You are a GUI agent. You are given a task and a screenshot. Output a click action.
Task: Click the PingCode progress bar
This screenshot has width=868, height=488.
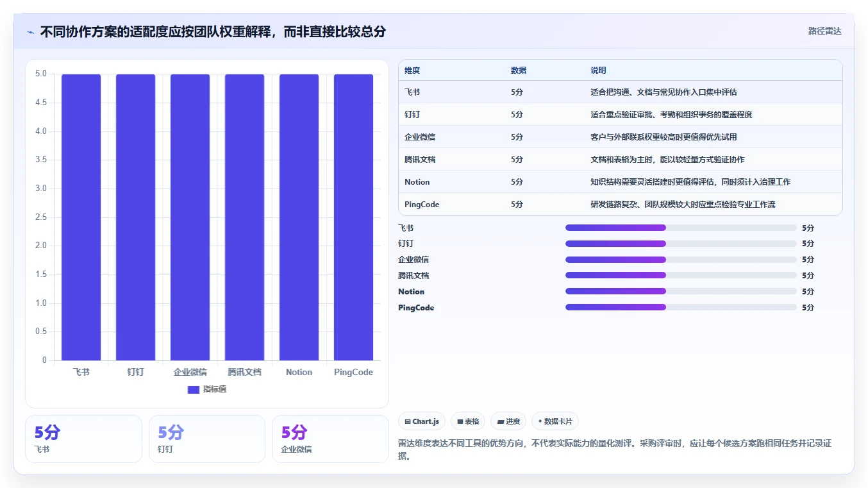681,307
